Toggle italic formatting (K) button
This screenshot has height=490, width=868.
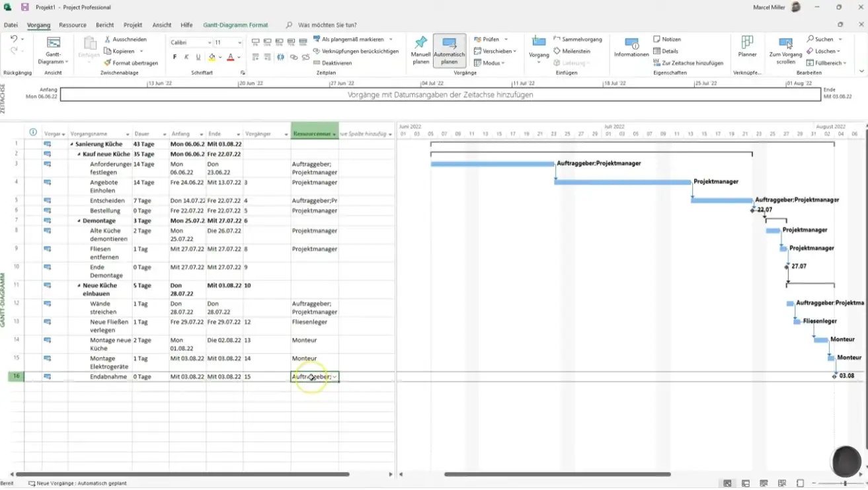click(186, 58)
